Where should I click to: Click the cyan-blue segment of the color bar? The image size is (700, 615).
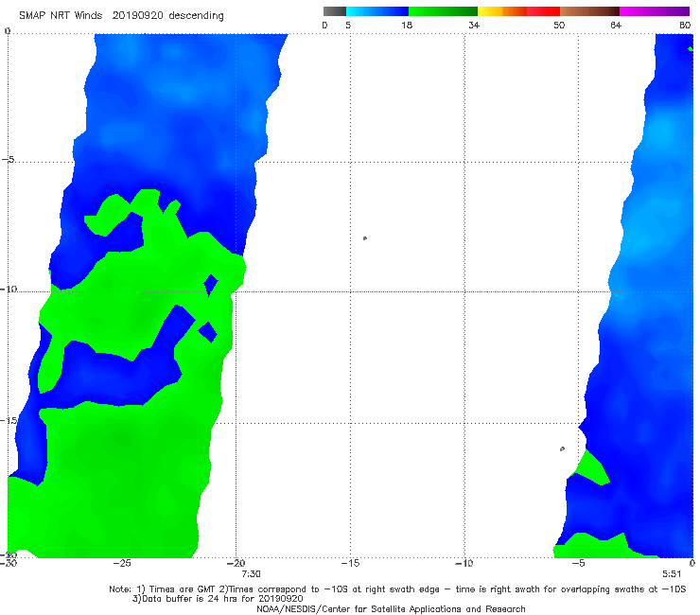(x=377, y=11)
